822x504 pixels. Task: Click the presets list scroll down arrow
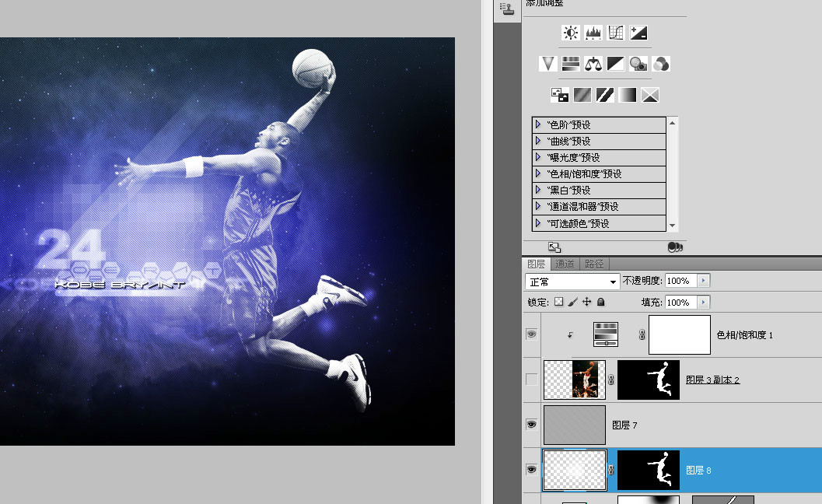click(x=673, y=226)
